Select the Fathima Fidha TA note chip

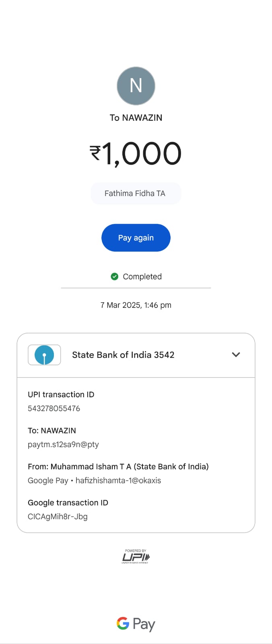click(136, 194)
